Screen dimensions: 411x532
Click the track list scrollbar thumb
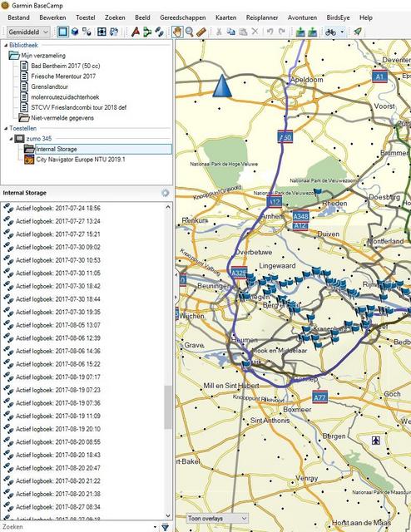point(168,406)
